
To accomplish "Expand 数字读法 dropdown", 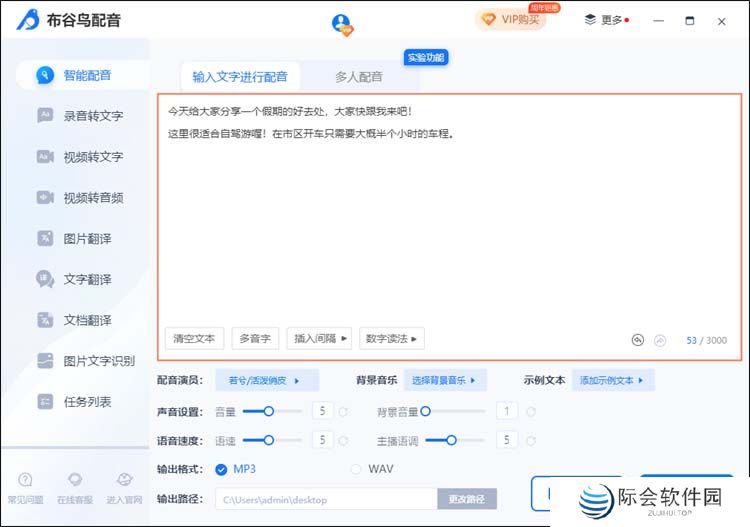I will click(x=392, y=339).
